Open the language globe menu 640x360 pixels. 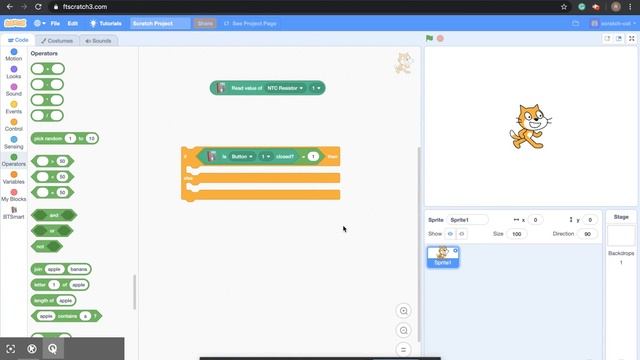coord(40,23)
